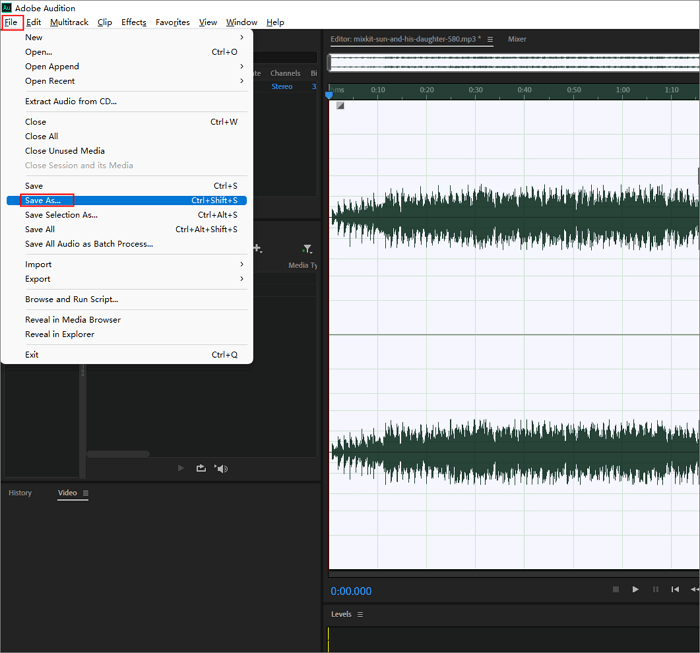This screenshot has height=653, width=700.
Task: Select Browse and Run Script...
Action: [x=127, y=299]
